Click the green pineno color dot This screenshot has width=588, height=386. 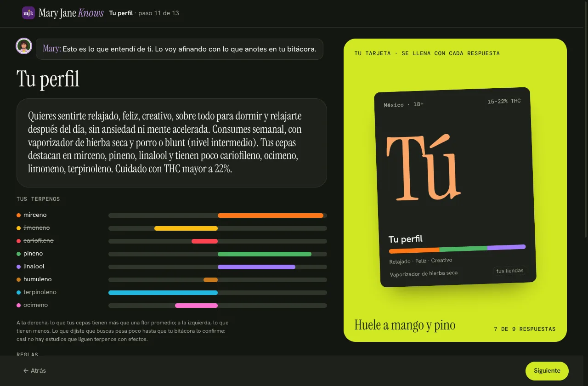19,254
